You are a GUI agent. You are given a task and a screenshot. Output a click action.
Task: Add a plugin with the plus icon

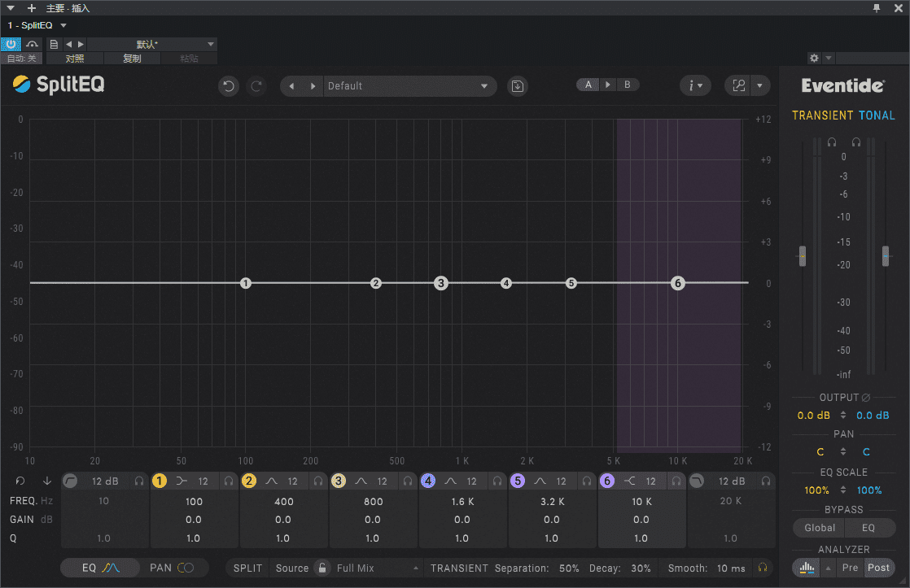32,8
